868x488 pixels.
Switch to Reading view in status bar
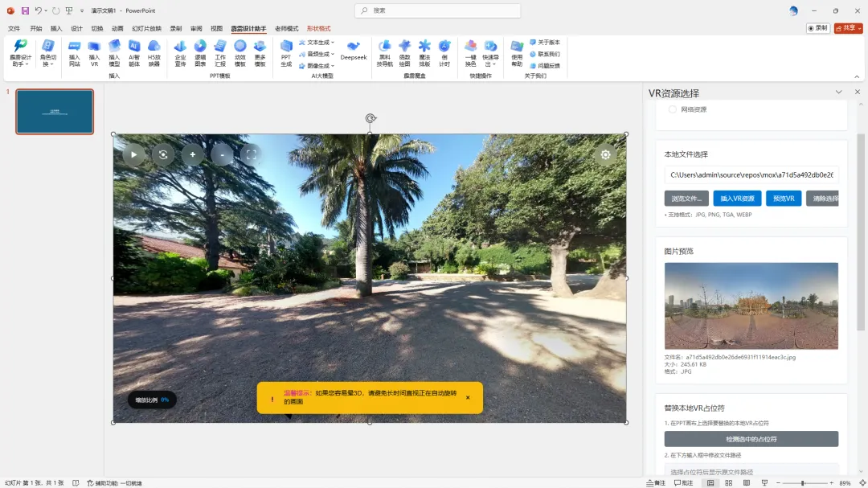(x=747, y=483)
